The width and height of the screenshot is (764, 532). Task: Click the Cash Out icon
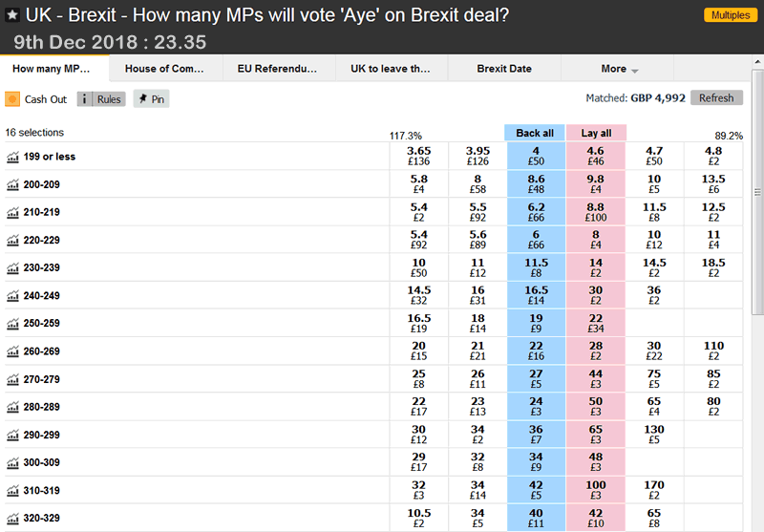point(12,98)
